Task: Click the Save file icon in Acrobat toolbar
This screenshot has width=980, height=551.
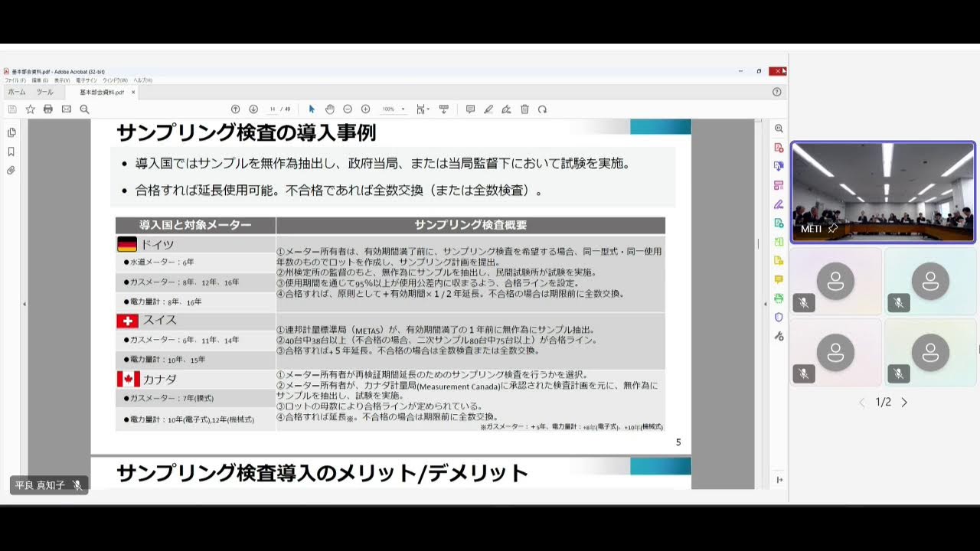Action: point(12,109)
